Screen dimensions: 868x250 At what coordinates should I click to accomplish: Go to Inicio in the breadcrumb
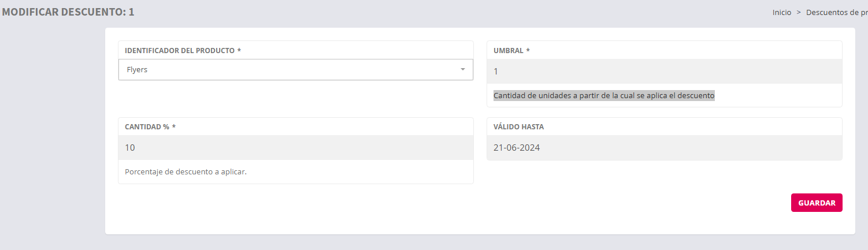(x=781, y=12)
